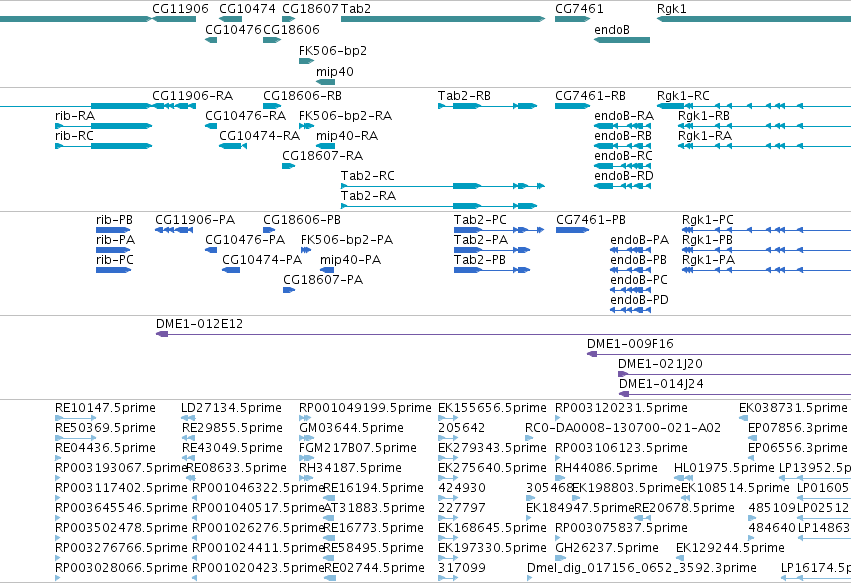
Task: Click the 'CG7461-RB' transcript label
Action: tap(590, 96)
